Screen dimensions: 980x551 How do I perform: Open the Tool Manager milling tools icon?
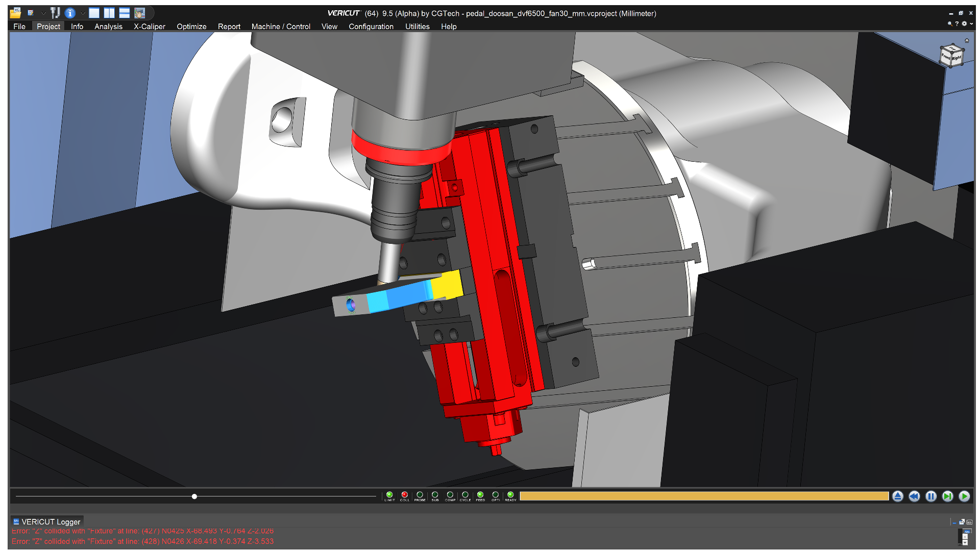pyautogui.click(x=55, y=13)
